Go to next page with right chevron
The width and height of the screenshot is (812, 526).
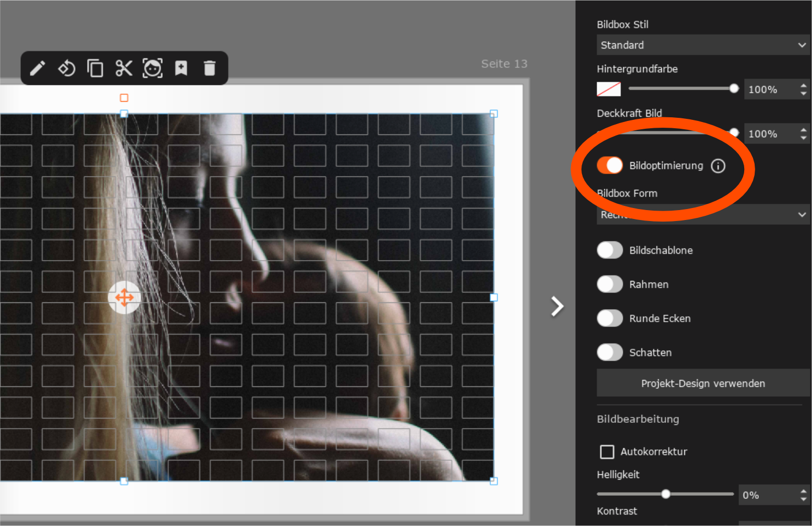coord(558,307)
